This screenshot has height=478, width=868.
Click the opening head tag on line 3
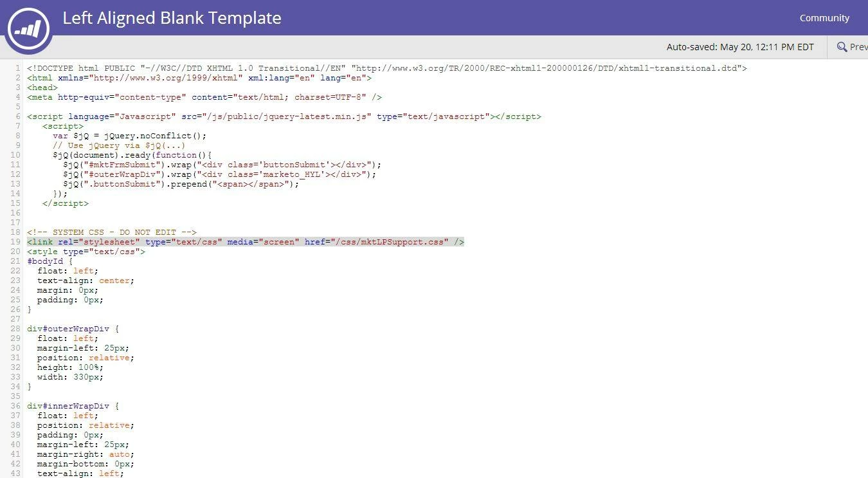(x=42, y=87)
